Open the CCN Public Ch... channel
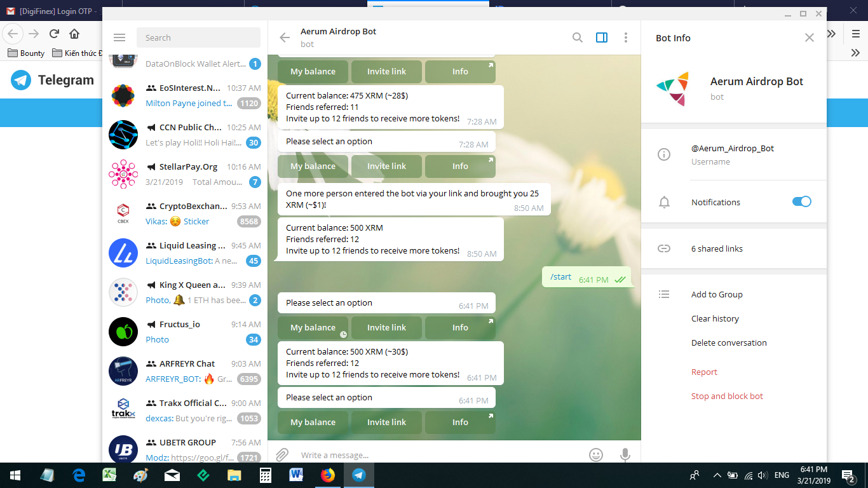Viewport: 868px width, 488px height. click(184, 135)
